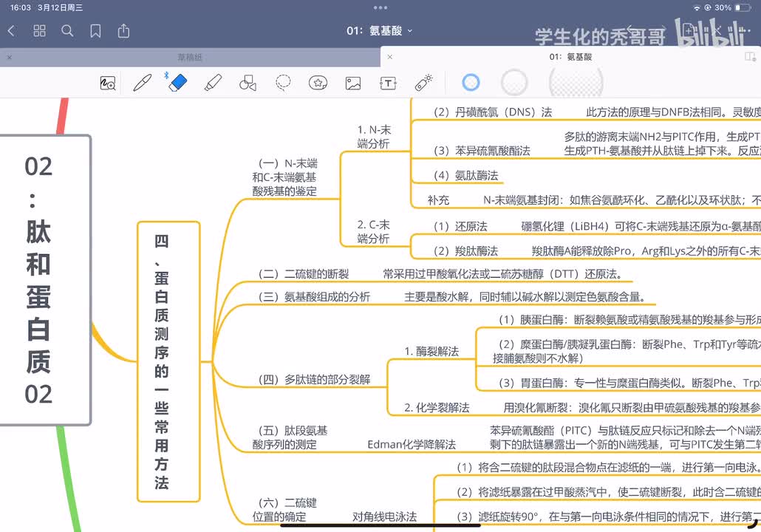Switch to the 草稿纸 tab
The image size is (761, 532).
coord(190,58)
